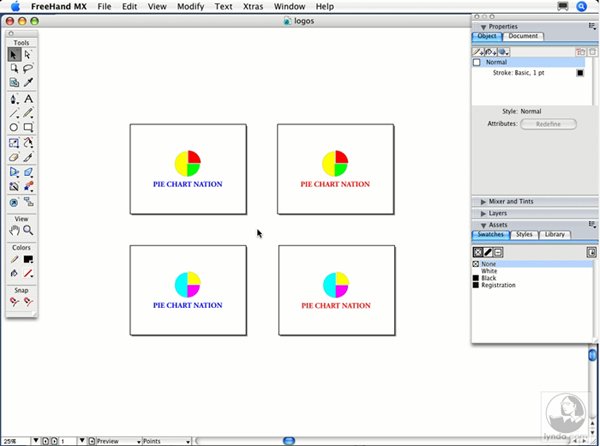Select the Hand tool under View
600x446 pixels.
click(14, 230)
